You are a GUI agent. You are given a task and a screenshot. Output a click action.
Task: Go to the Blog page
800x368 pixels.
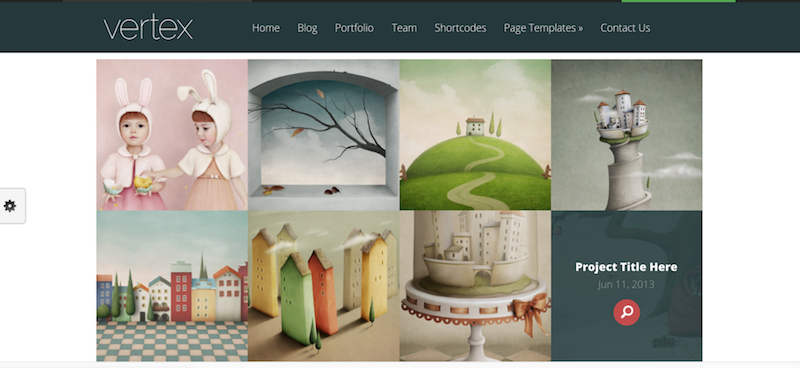pyautogui.click(x=307, y=28)
